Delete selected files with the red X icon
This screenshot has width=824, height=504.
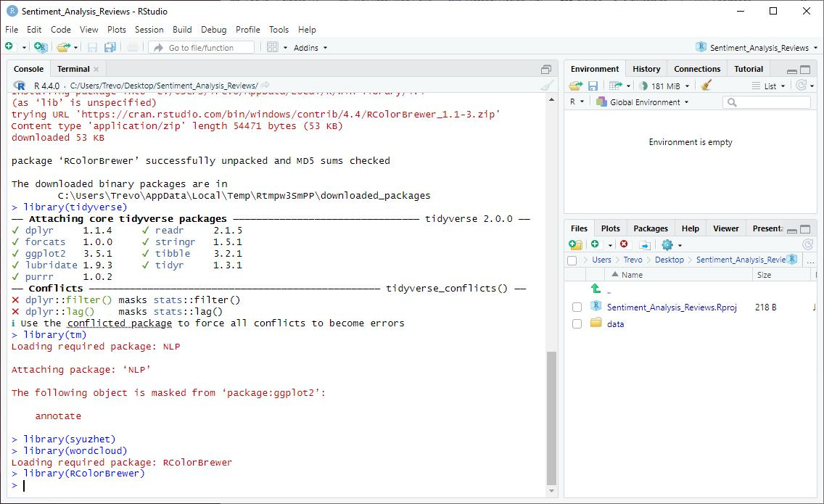624,244
